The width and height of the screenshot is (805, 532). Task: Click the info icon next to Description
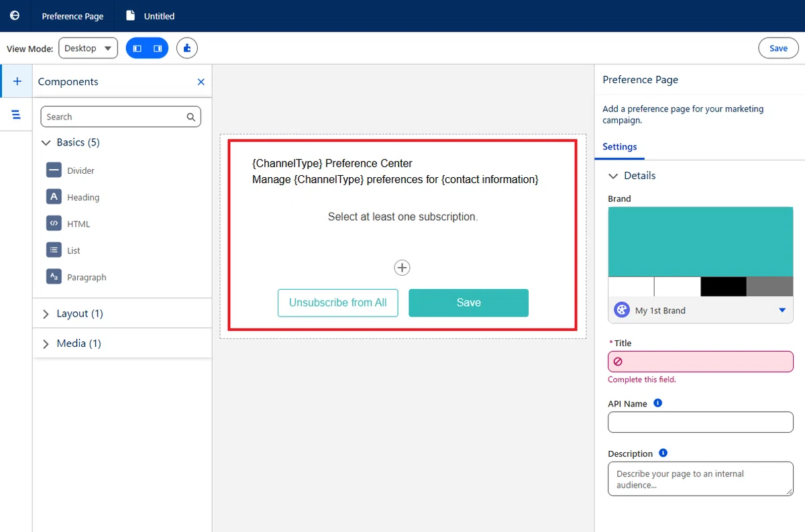click(663, 453)
